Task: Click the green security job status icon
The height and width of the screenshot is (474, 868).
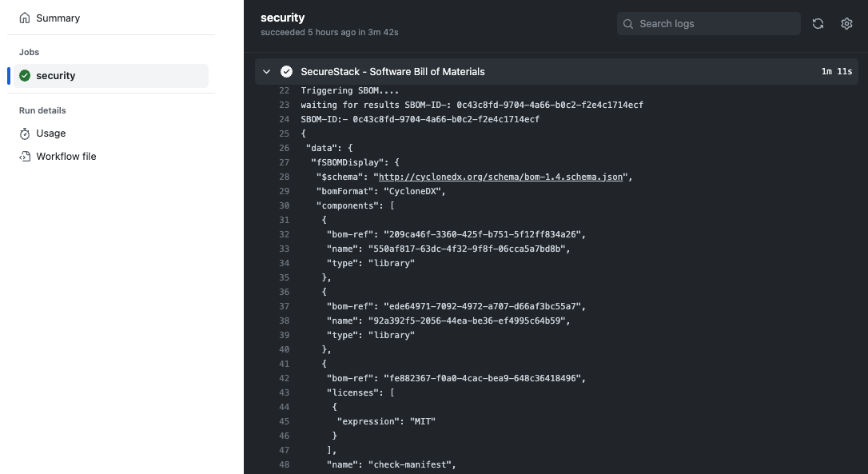Action: [x=25, y=76]
